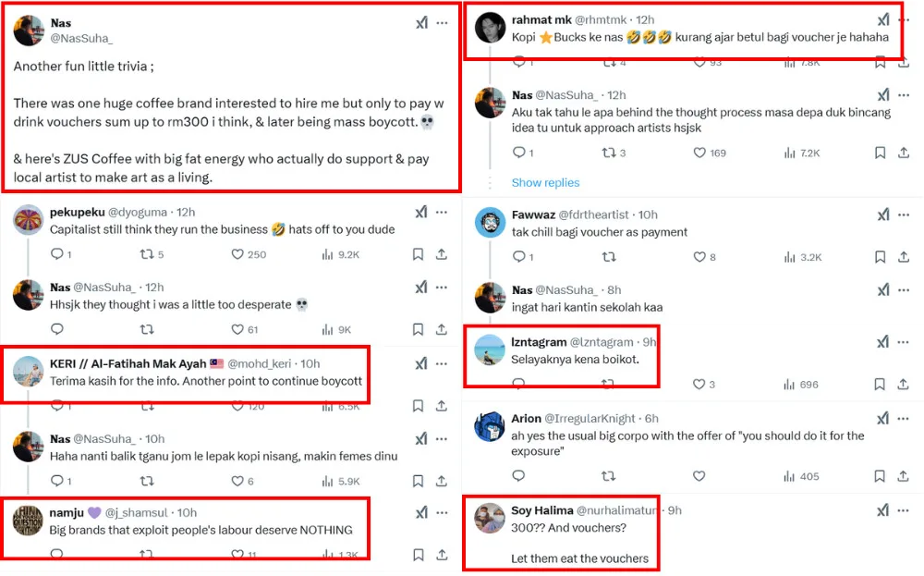Click rahmat mk's profile picture
The height and width of the screenshot is (576, 924).
coord(489,29)
